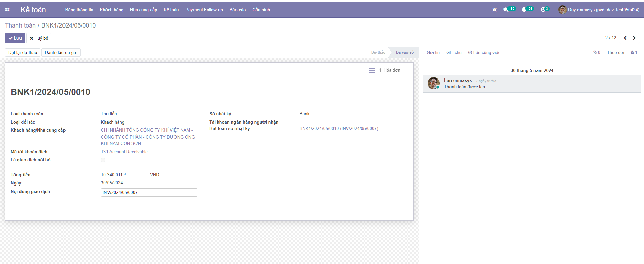
Task: Open the '131 Account Receivable' link
Action: [x=124, y=152]
